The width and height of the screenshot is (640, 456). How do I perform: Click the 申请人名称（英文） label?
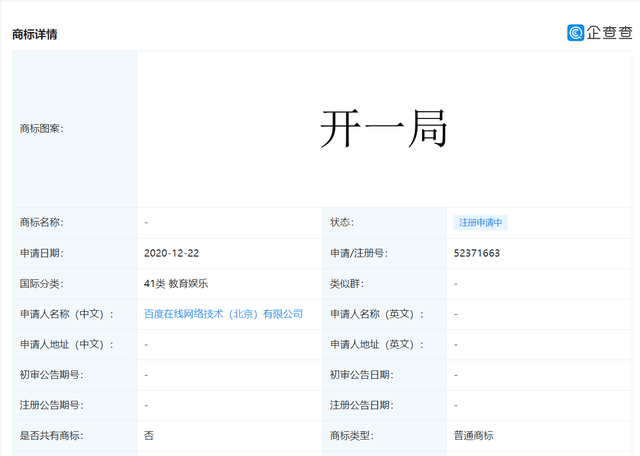(x=377, y=314)
